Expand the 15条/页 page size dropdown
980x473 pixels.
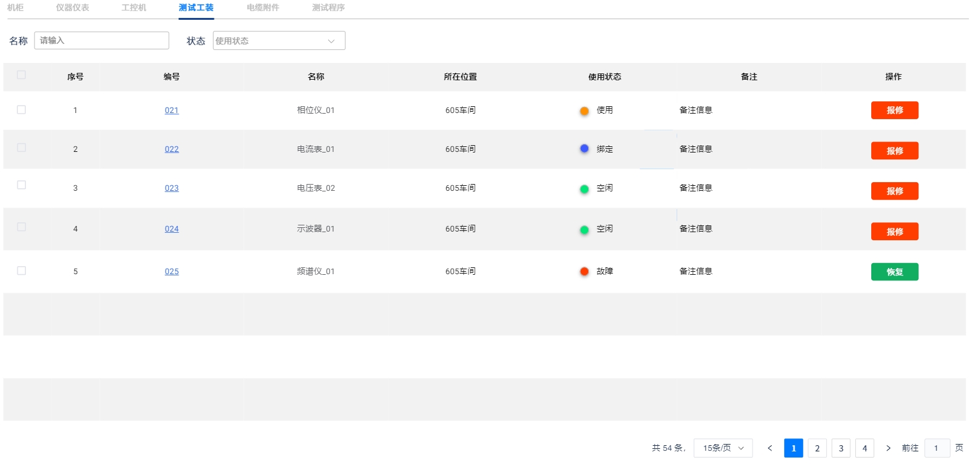tap(723, 448)
